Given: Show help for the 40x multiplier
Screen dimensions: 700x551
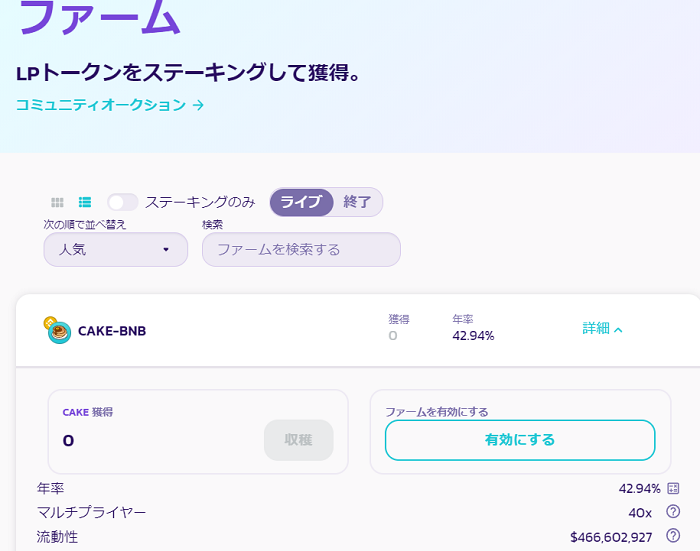Looking at the screenshot, I should pyautogui.click(x=673, y=511).
